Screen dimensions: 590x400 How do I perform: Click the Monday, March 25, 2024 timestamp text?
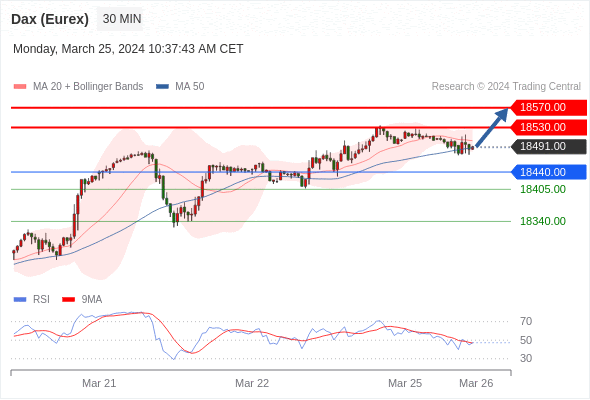pyautogui.click(x=128, y=49)
